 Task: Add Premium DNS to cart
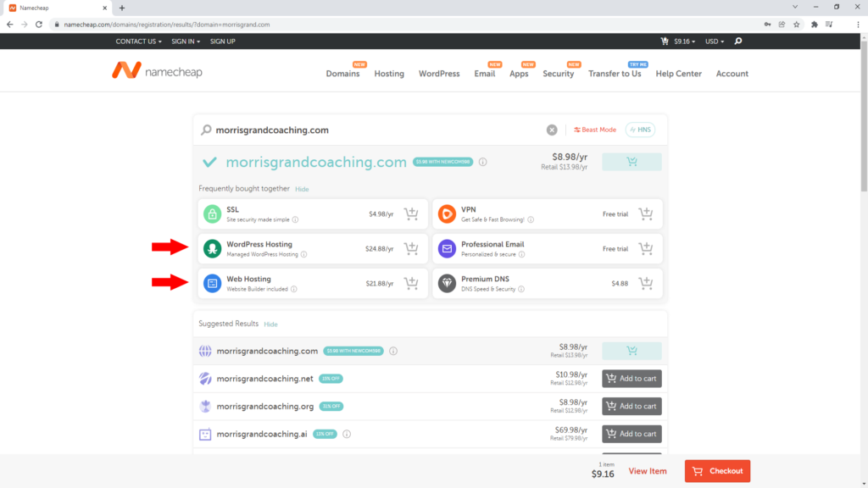tap(645, 283)
